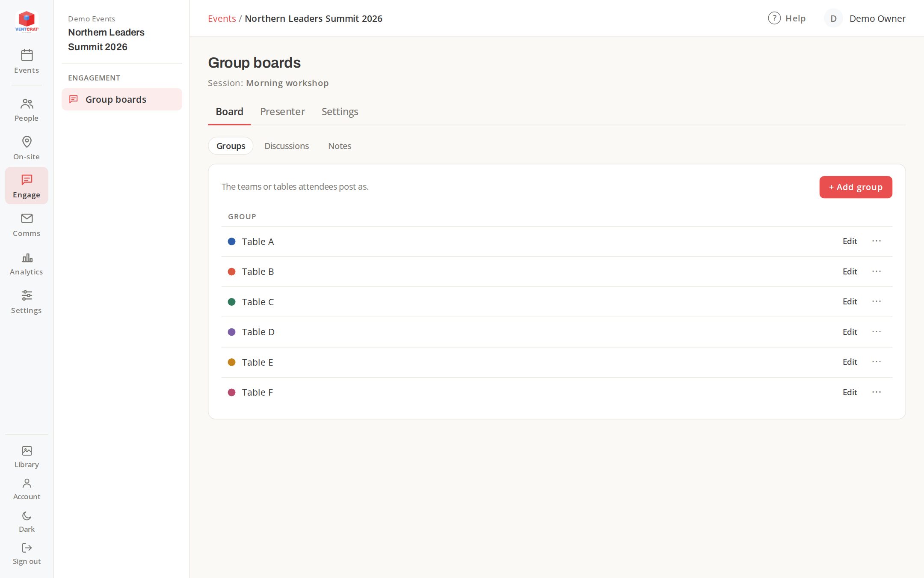The image size is (924, 578).
Task: Edit the Table D group
Action: click(x=850, y=332)
